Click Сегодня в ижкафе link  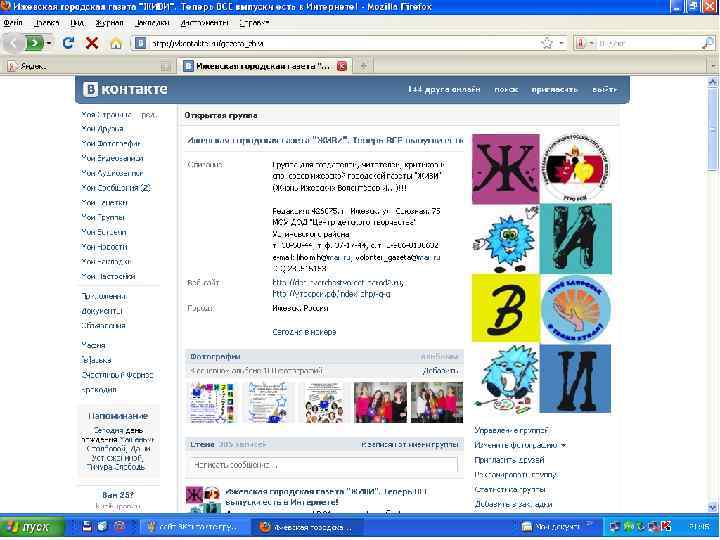304,332
